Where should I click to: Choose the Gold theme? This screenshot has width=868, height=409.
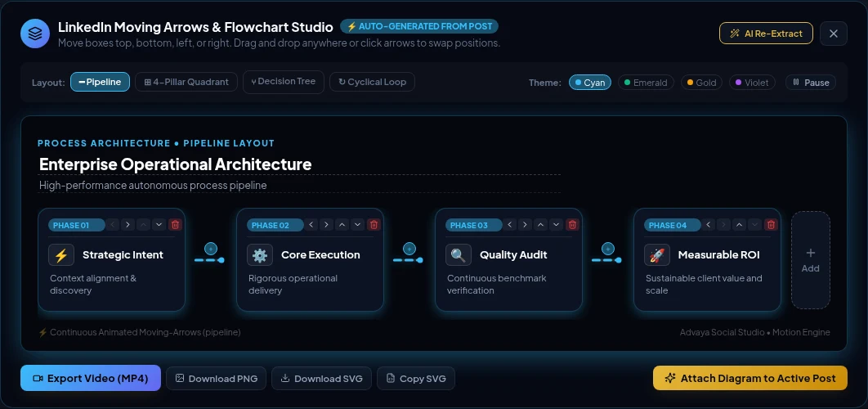tap(701, 83)
